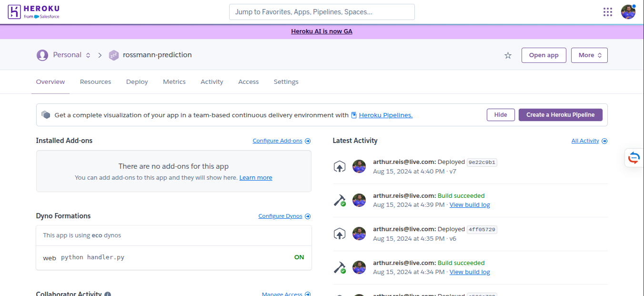Screen dimensions: 644x296
Task: Click the Open app button
Action: (544, 55)
